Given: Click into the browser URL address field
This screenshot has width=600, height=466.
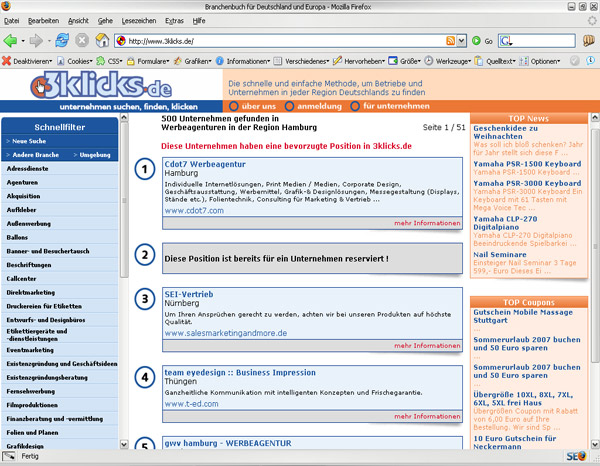Looking at the screenshot, I should pyautogui.click(x=280, y=41).
